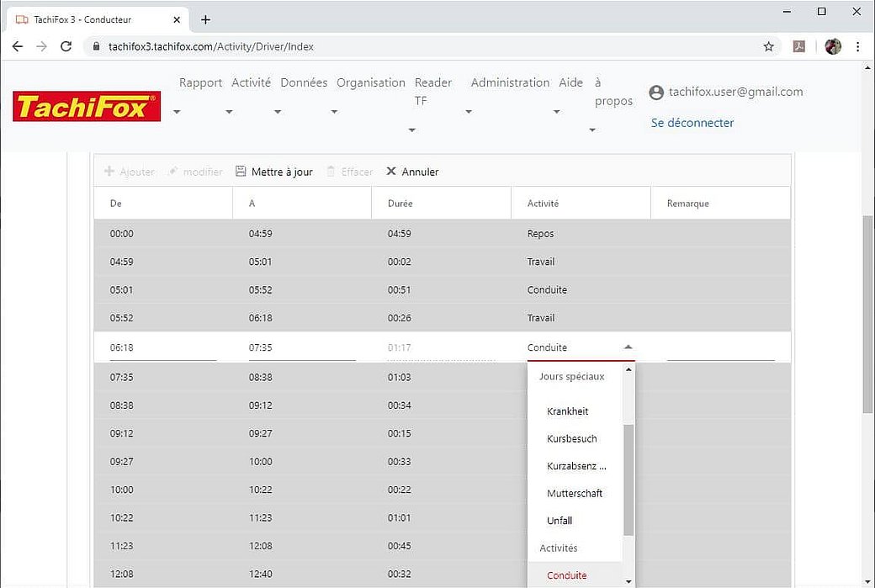Click the TachiFox logo
The image size is (875, 588).
coord(87,106)
